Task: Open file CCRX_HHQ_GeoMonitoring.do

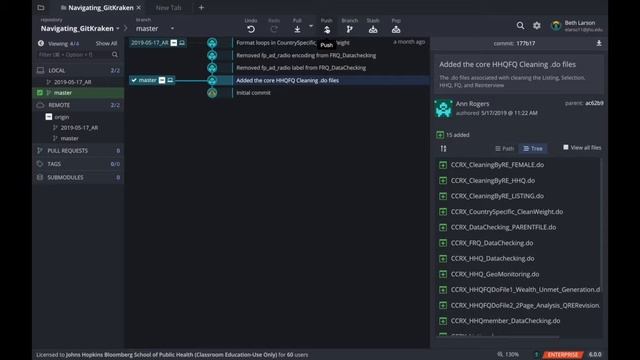Action: pyautogui.click(x=495, y=274)
